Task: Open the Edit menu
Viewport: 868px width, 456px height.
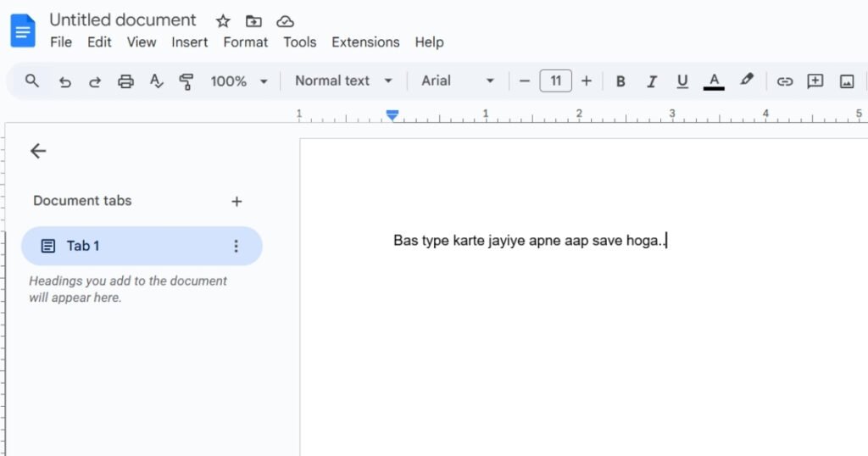Action: 99,42
